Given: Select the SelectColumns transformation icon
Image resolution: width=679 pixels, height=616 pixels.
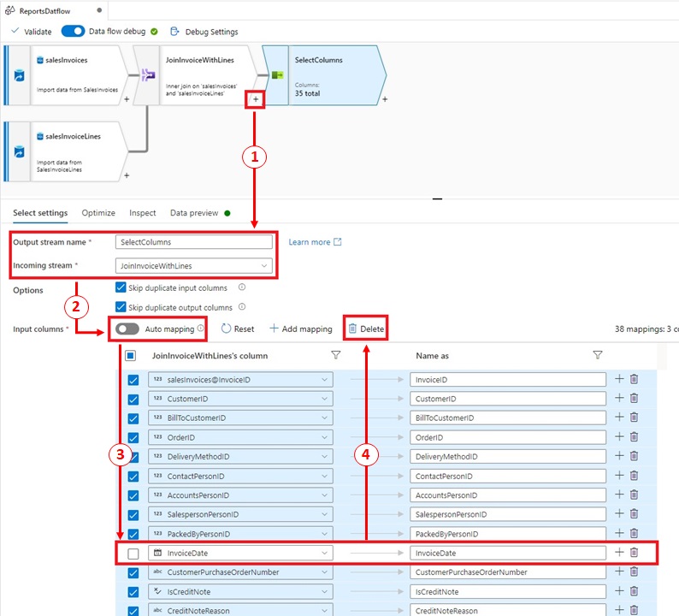Looking at the screenshot, I should (277, 75).
